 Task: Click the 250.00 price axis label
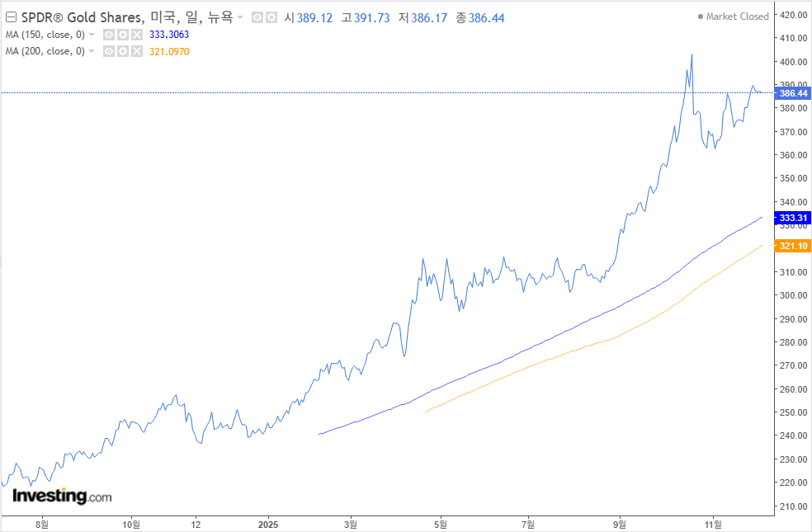(793, 412)
